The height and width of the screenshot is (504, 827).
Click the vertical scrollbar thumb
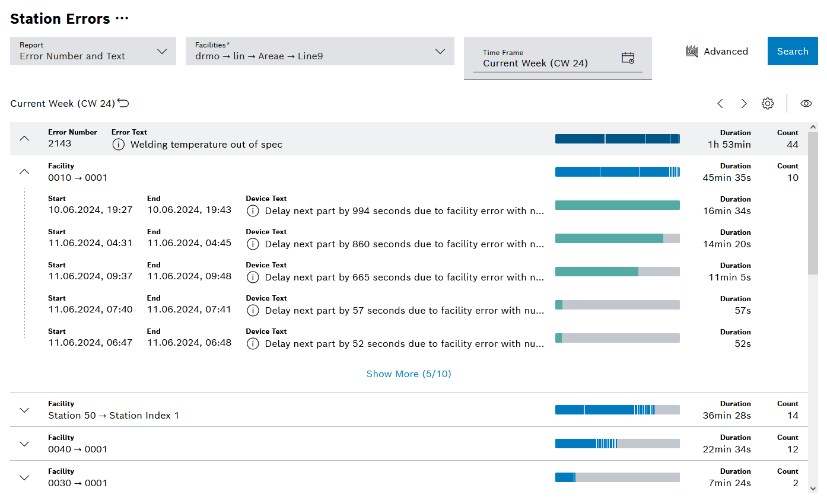click(813, 203)
